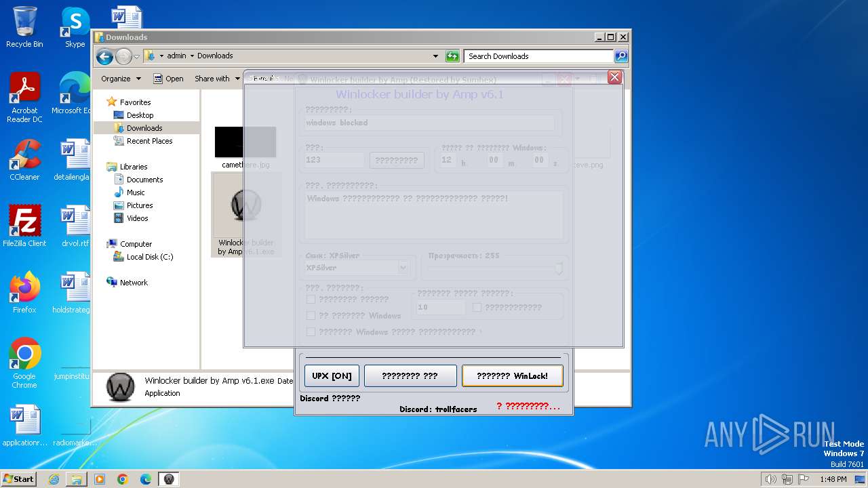This screenshot has width=868, height=488.
Task: Open the volume tray icon
Action: pos(770,479)
